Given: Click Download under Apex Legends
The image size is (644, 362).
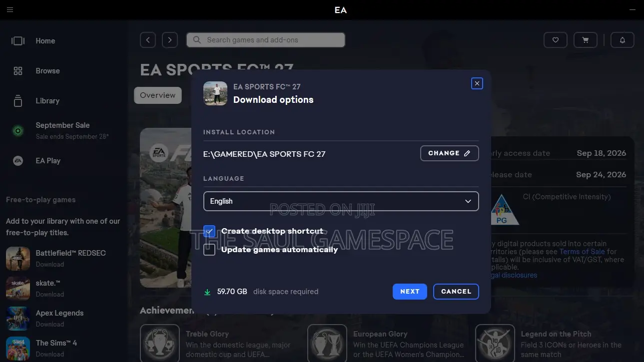Looking at the screenshot, I should [x=50, y=325].
